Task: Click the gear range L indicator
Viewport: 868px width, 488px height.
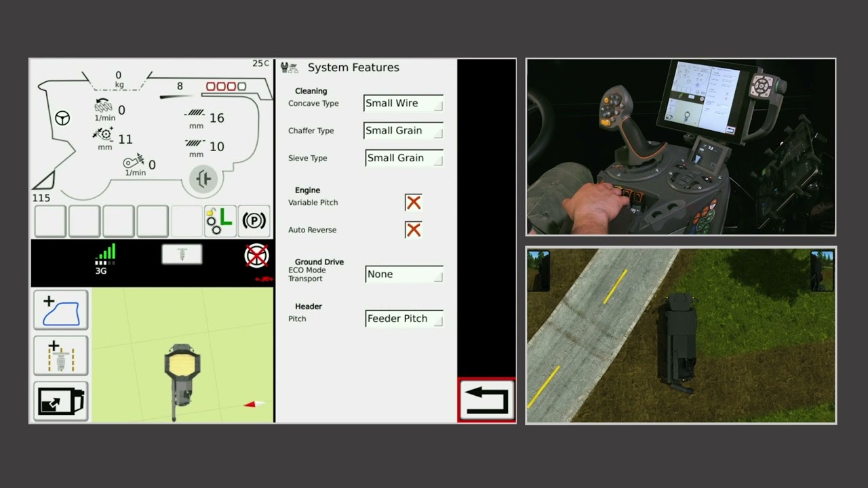Action: (x=220, y=221)
